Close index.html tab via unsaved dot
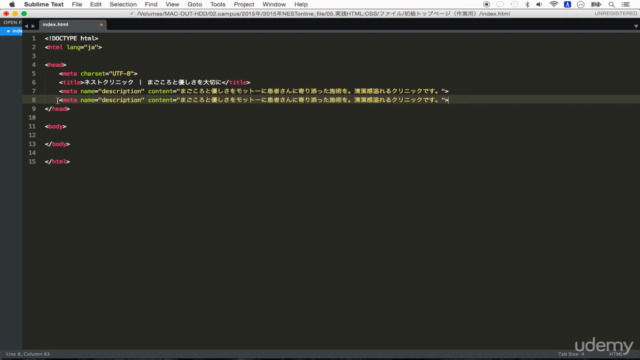This screenshot has width=640, height=360. 101,25
